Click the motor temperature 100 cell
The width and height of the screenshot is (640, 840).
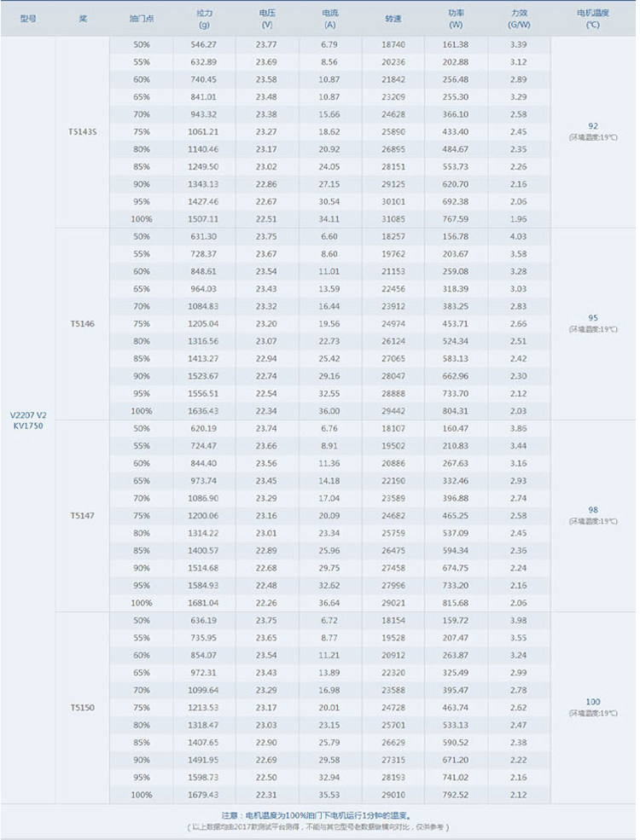pos(593,707)
